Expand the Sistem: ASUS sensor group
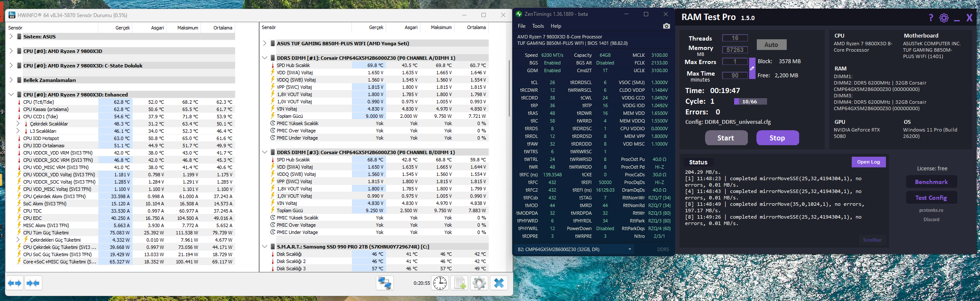This screenshot has height=301, width=980. coord(11,37)
